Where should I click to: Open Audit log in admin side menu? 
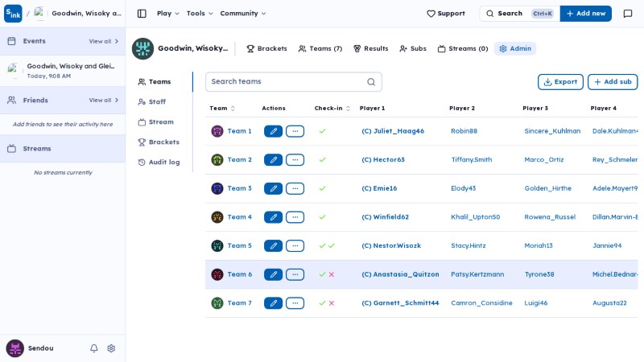159,162
